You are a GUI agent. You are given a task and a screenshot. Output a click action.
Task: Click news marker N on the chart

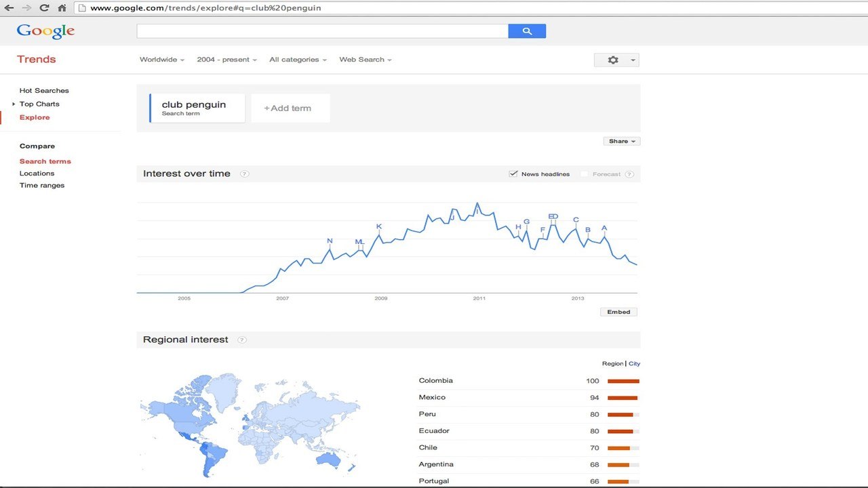(x=330, y=241)
